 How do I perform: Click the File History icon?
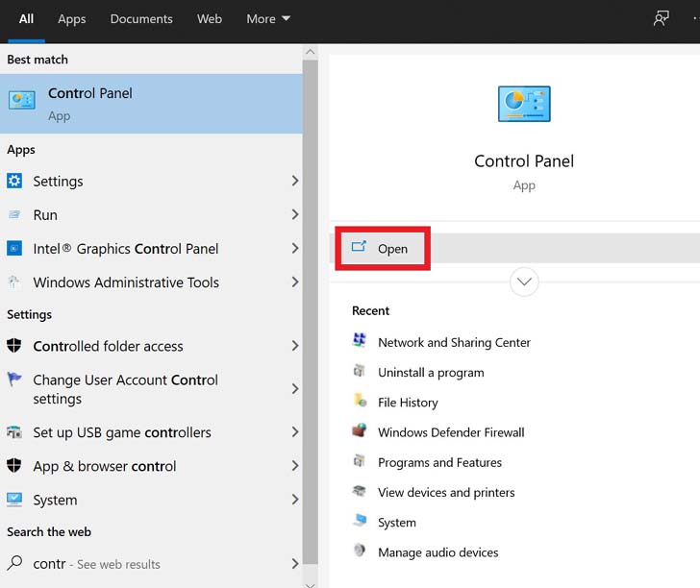coord(360,401)
